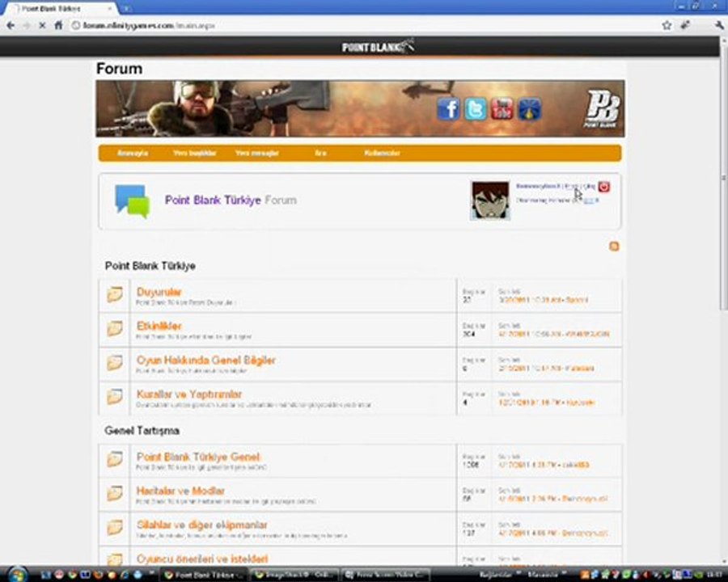This screenshot has width=728, height=582.
Task: Go to browser home page icon
Action: (58, 26)
